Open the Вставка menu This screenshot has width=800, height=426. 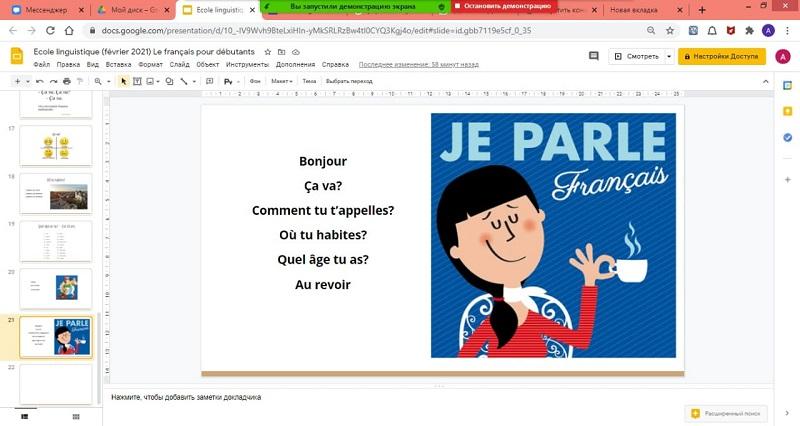[117, 64]
